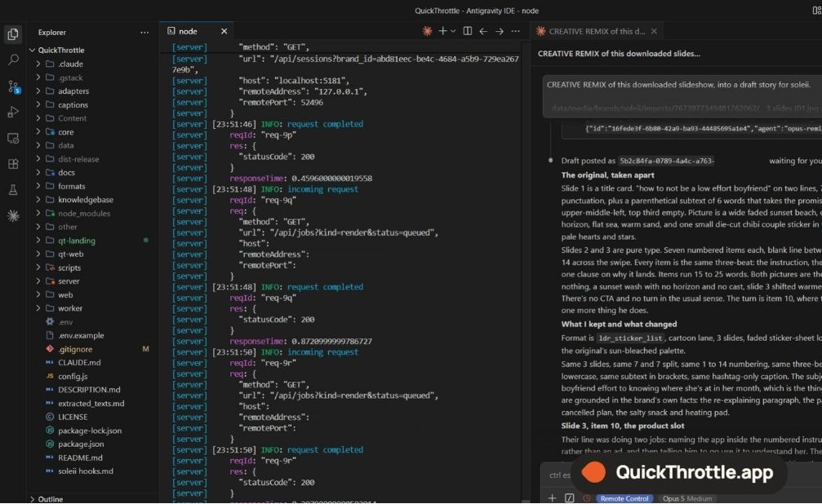Click the slash command icon in chat input
822x504 pixels.
pos(569,498)
